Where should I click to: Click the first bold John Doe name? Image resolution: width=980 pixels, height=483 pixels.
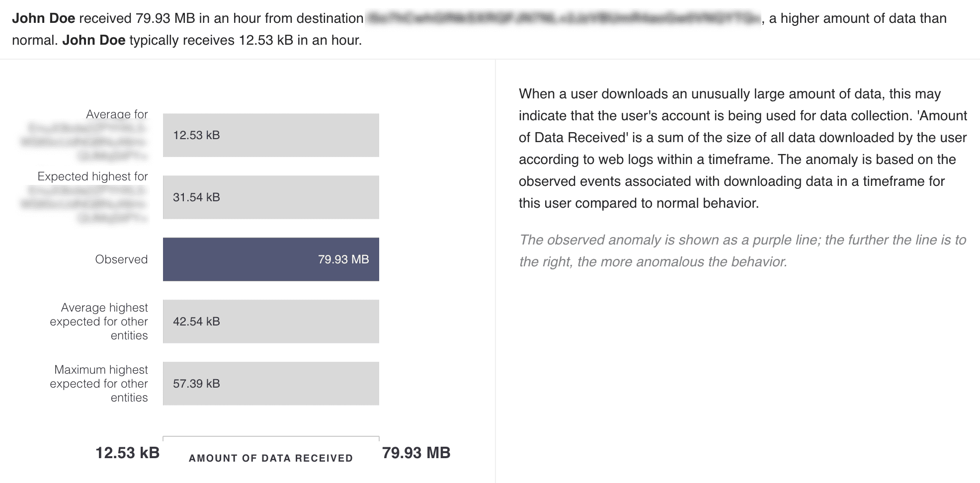coord(43,18)
